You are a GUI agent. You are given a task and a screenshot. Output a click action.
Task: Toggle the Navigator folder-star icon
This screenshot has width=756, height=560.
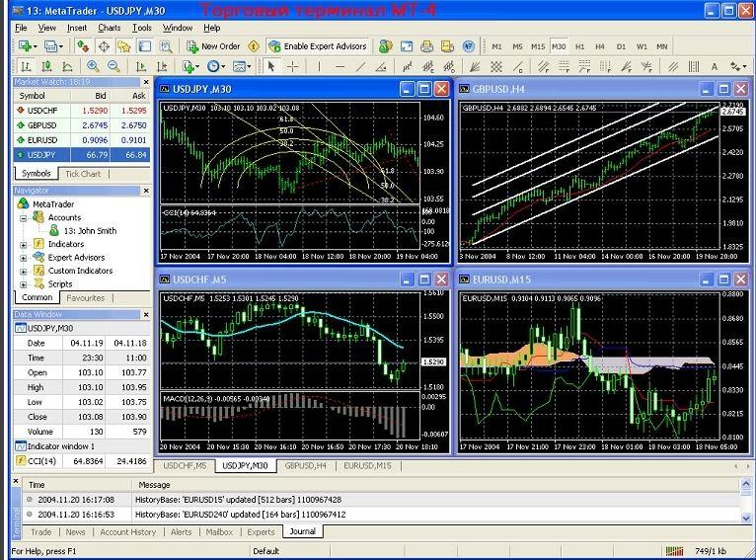pyautogui.click(x=124, y=46)
